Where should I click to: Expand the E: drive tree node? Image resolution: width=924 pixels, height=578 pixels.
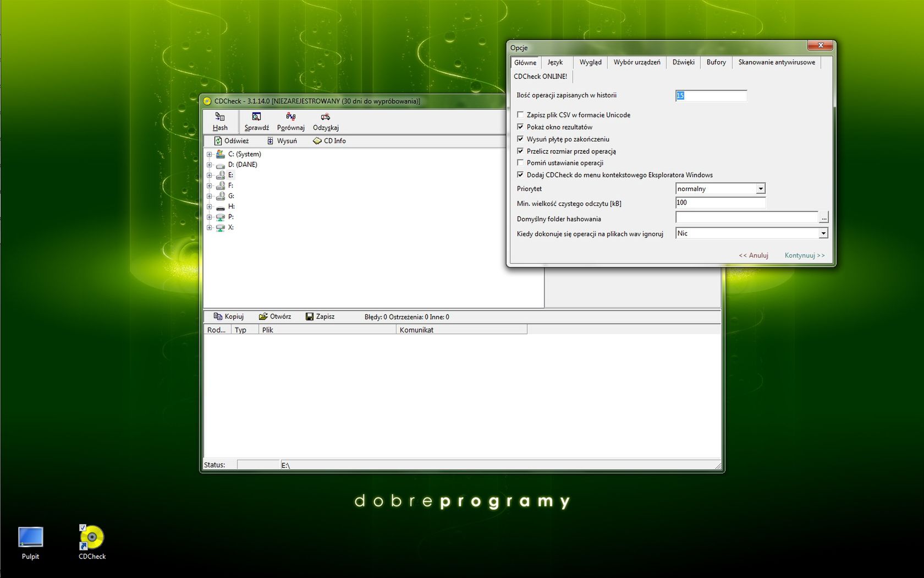coord(209,175)
